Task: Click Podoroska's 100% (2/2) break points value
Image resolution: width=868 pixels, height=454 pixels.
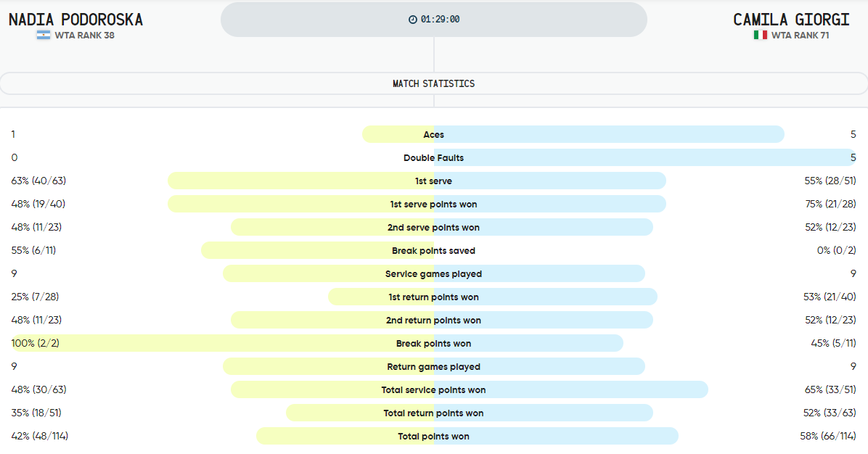Action: tap(36, 344)
